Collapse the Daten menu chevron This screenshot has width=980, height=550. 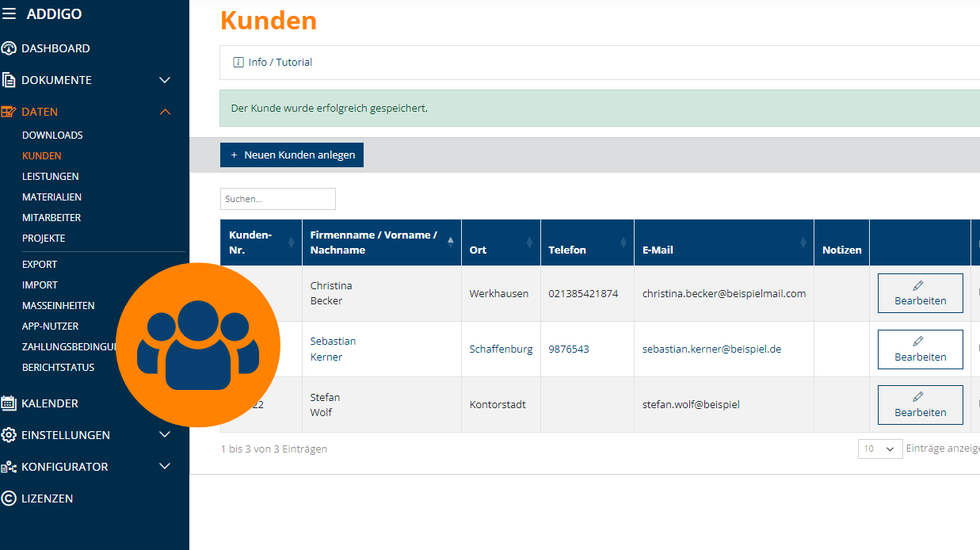pyautogui.click(x=165, y=112)
